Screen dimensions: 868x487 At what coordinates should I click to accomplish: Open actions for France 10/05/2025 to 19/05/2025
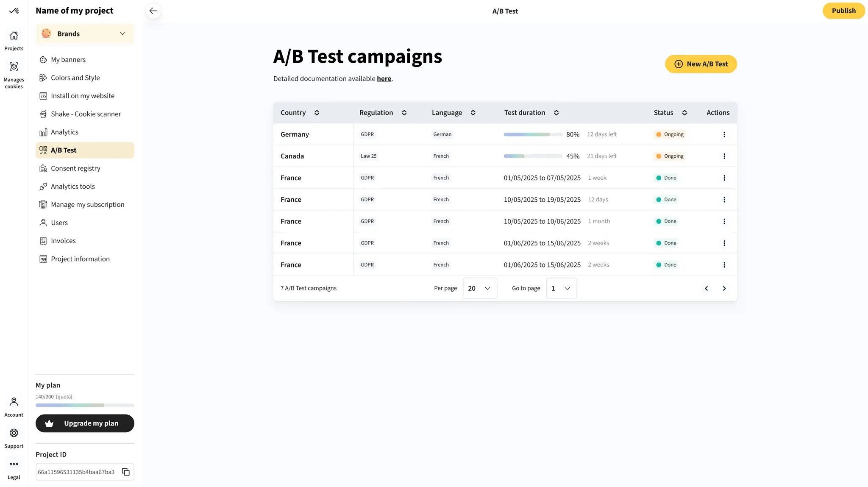pyautogui.click(x=724, y=200)
